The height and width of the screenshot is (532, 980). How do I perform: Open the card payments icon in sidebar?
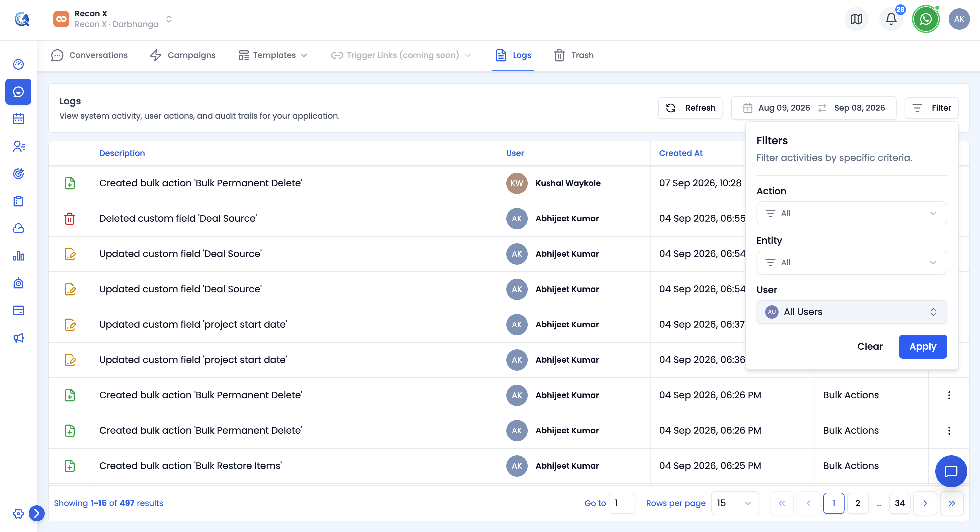click(18, 311)
